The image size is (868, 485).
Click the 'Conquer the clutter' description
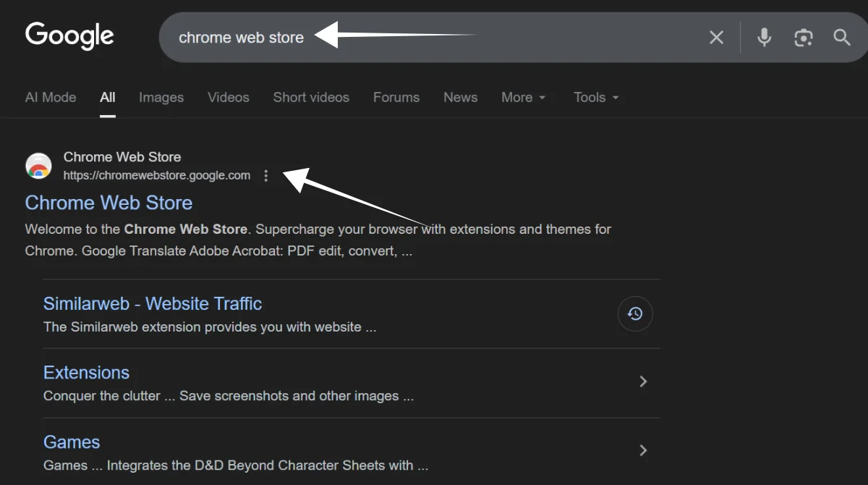pos(229,396)
